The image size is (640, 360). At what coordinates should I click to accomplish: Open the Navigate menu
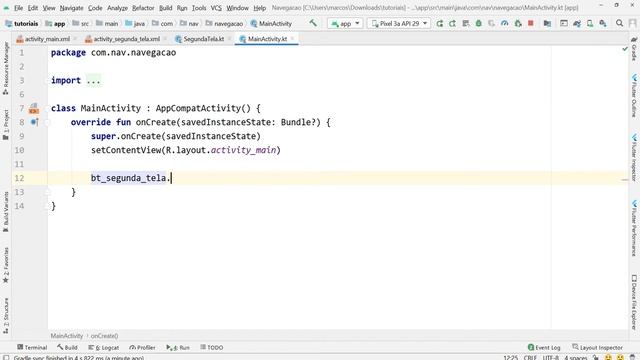(x=71, y=8)
